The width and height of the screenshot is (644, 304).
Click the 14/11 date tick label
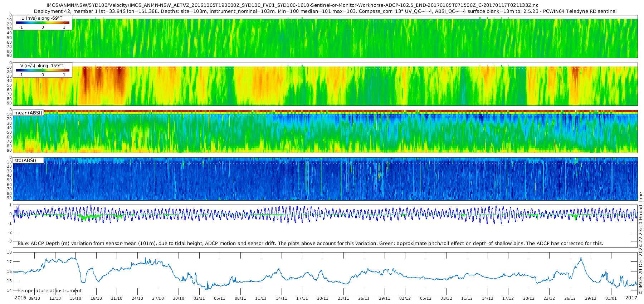(x=282, y=298)
